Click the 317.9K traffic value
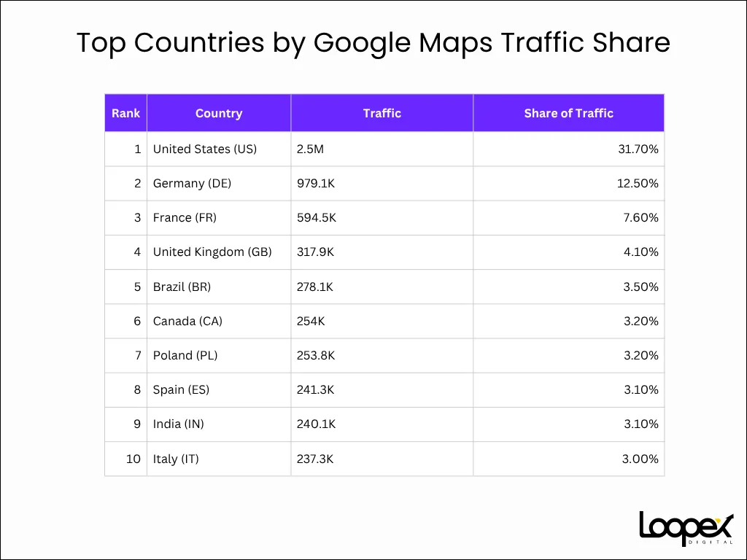 pos(315,252)
